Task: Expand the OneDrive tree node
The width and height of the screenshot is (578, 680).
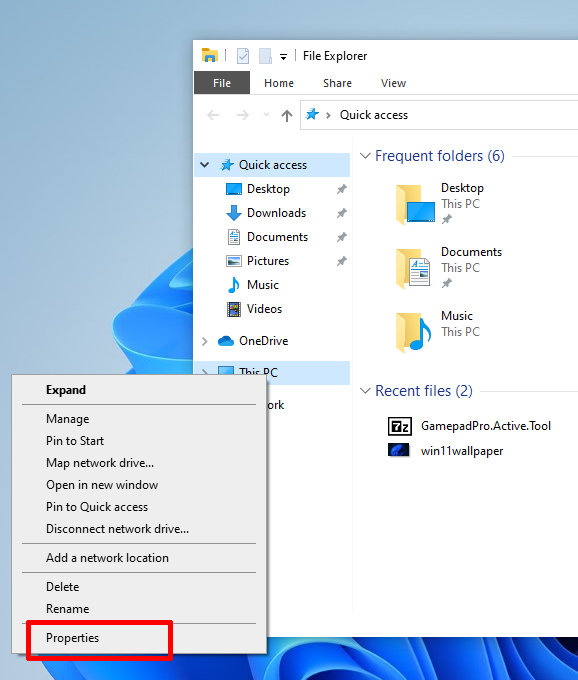Action: tap(205, 341)
